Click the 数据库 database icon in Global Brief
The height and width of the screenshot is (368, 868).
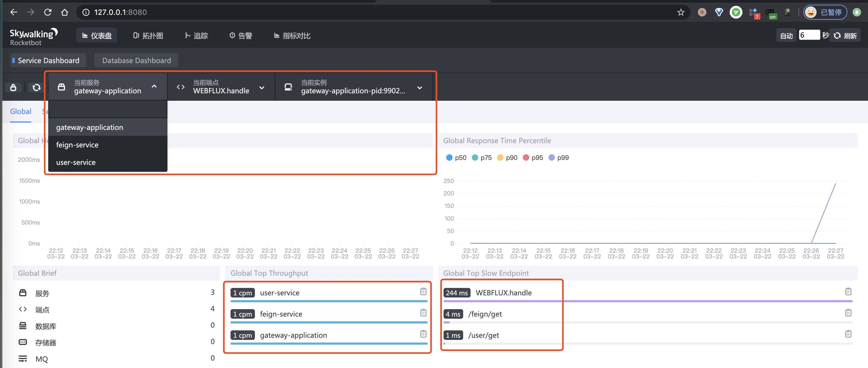point(23,326)
